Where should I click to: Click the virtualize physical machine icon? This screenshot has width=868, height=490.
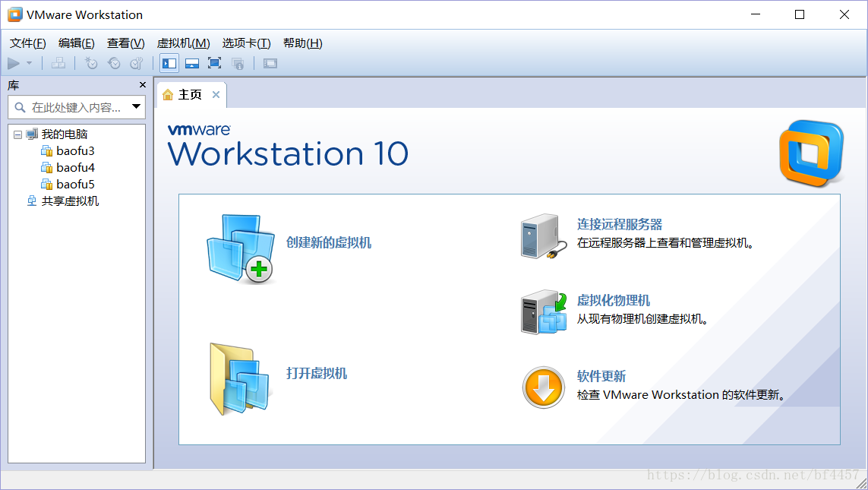[x=543, y=312]
